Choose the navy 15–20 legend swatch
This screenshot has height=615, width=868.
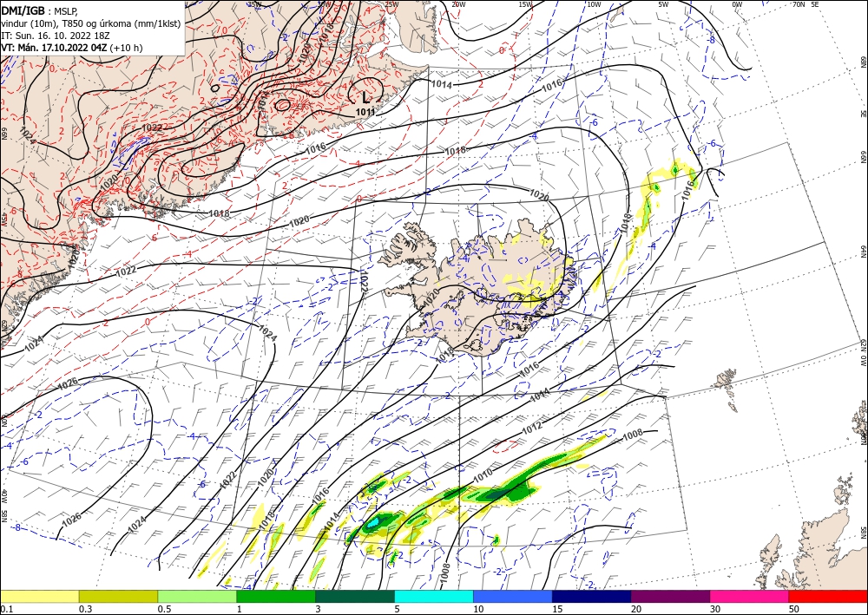pos(592,596)
